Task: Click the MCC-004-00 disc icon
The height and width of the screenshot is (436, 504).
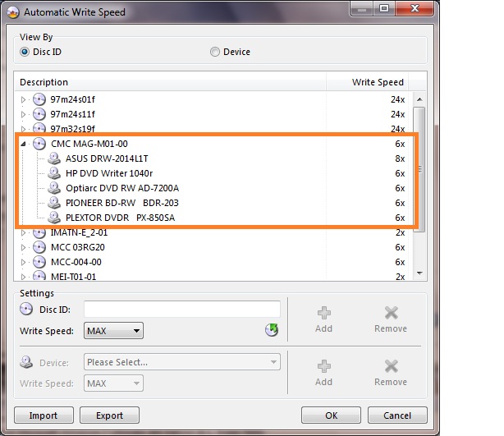Action: click(x=39, y=262)
